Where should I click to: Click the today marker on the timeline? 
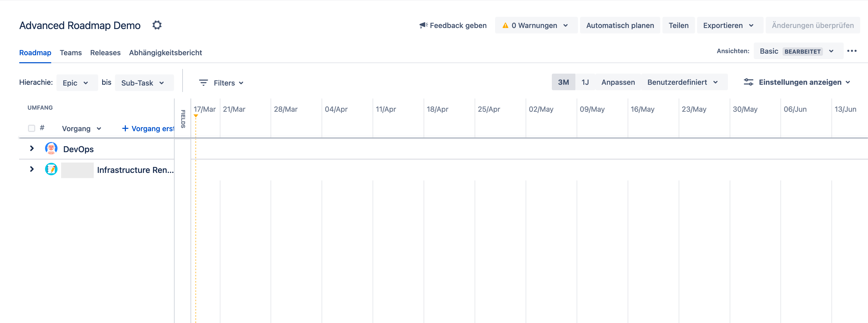coord(196,116)
